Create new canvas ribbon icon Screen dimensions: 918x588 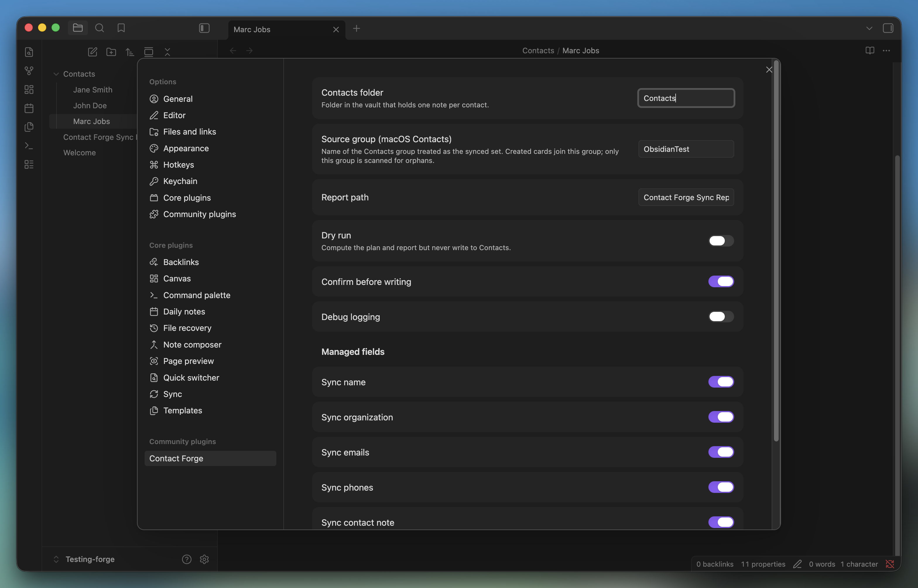29,89
